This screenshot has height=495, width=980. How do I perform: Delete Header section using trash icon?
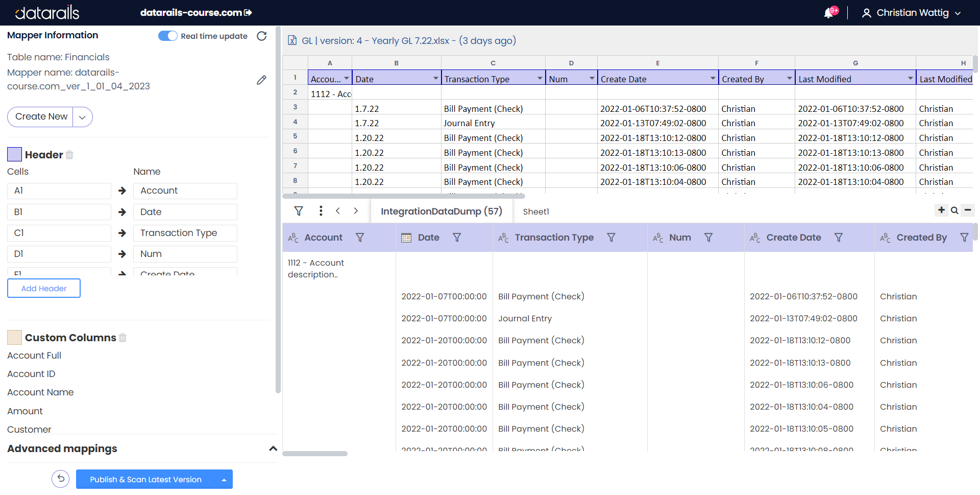69,155
